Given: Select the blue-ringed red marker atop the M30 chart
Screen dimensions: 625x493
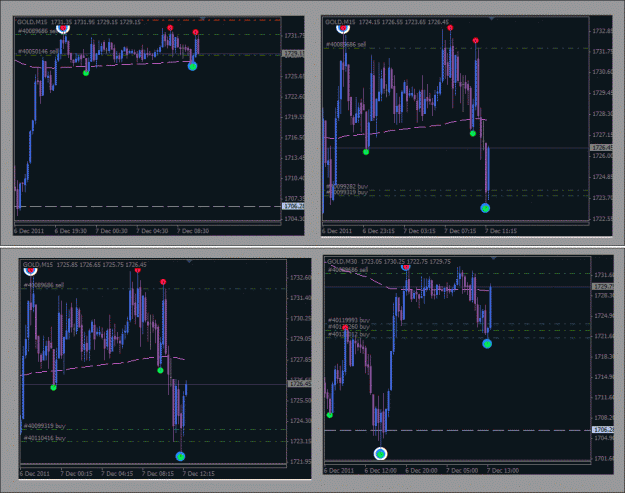Looking at the screenshot, I should (x=406, y=267).
